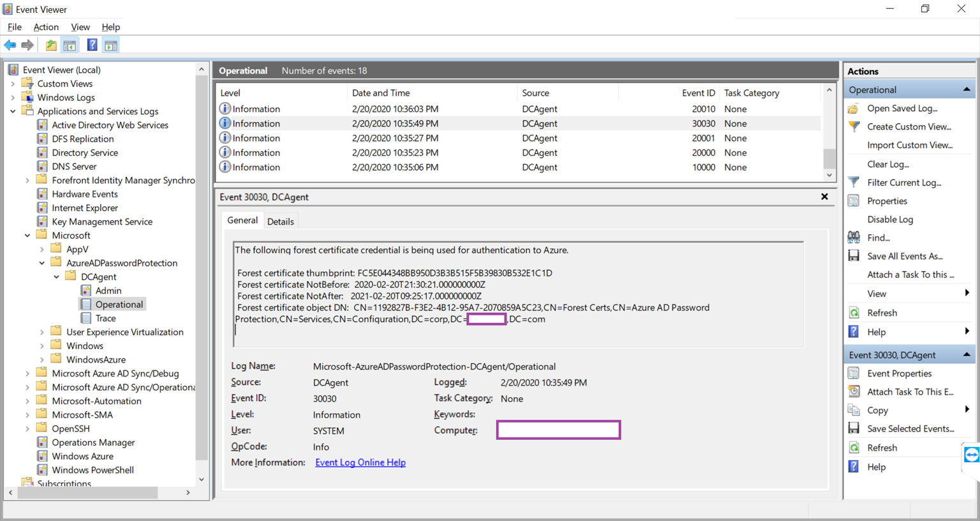
Task: Open the View submenu in Actions pane
Action: click(x=910, y=294)
